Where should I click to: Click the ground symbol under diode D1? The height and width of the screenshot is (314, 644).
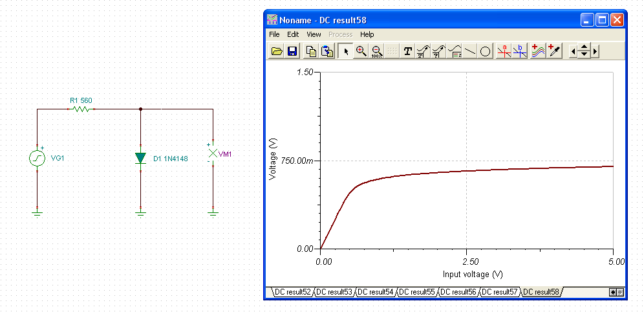(140, 213)
